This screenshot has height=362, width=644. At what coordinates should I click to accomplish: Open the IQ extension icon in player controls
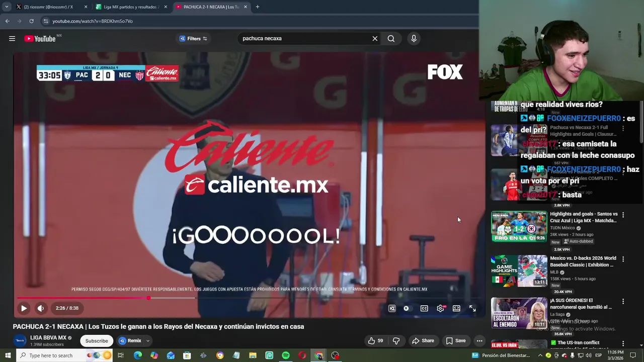click(x=392, y=308)
